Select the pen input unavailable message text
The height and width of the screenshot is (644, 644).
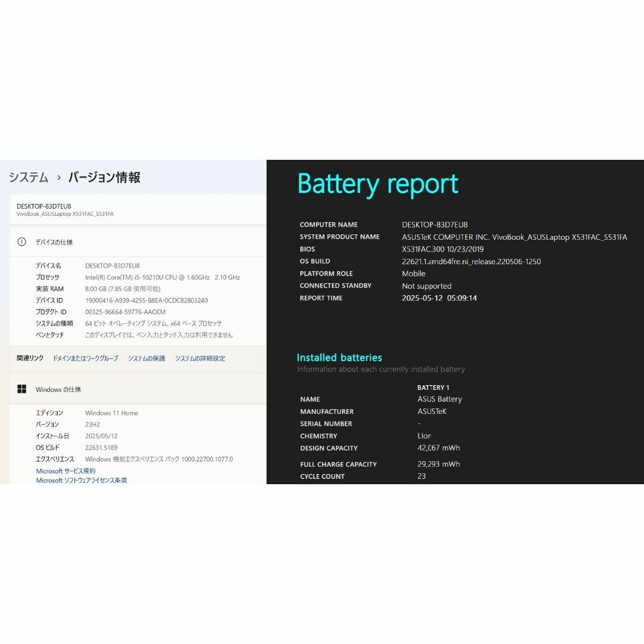pyautogui.click(x=159, y=335)
